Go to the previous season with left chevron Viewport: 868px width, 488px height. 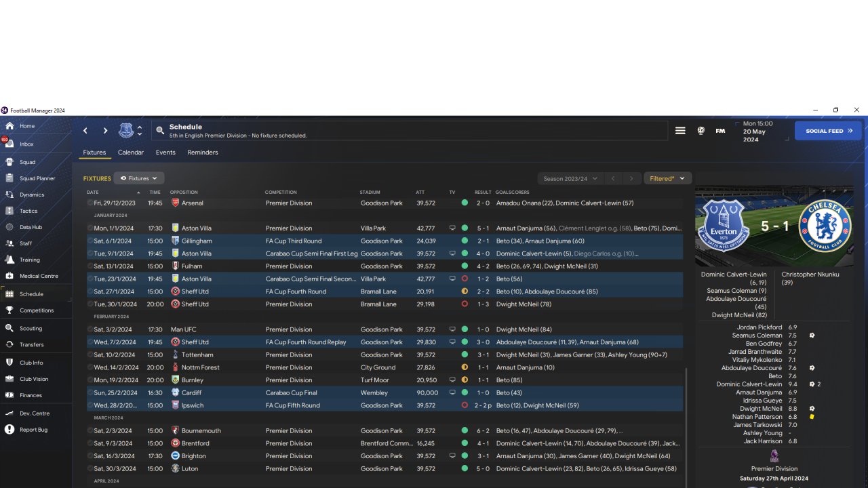(x=613, y=178)
